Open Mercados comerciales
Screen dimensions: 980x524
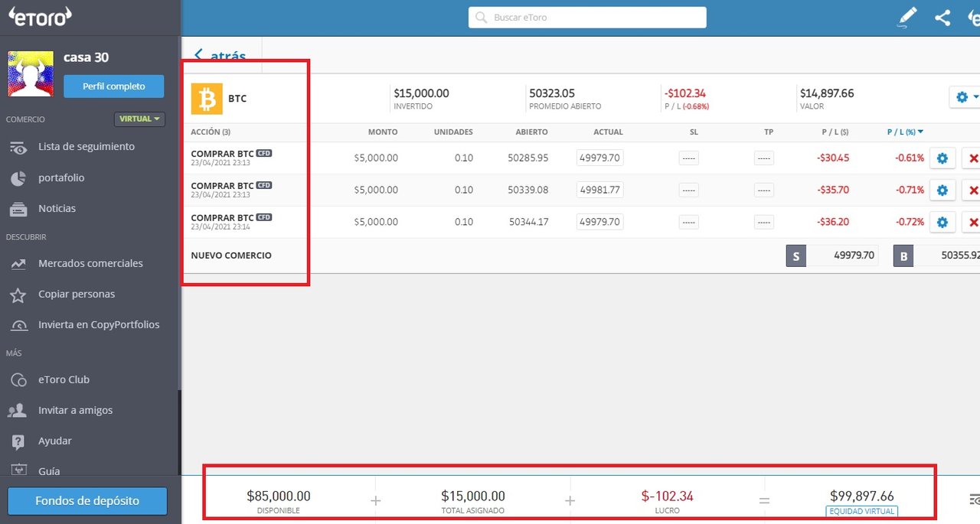pyautogui.click(x=90, y=263)
